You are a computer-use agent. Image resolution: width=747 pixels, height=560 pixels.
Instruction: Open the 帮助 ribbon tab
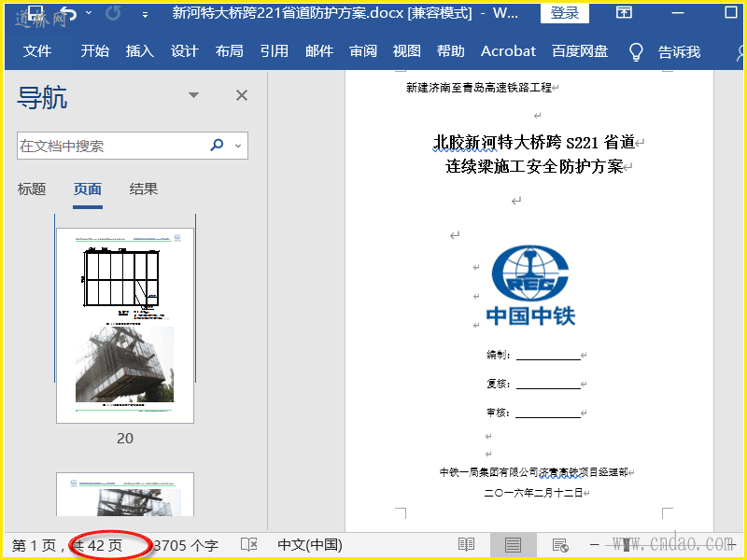pos(450,51)
